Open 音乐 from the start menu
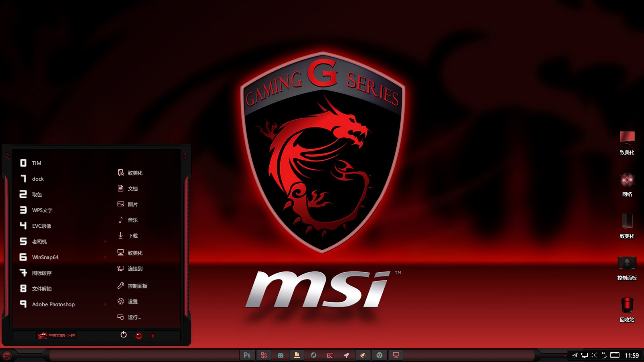 pyautogui.click(x=133, y=220)
